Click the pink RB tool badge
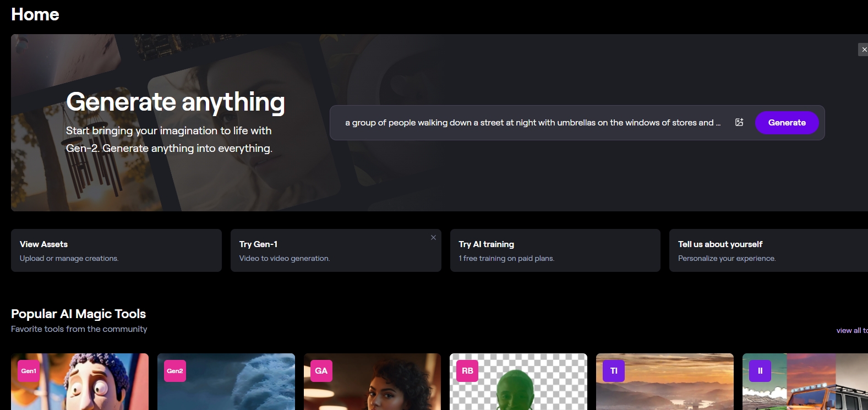The width and height of the screenshot is (868, 410). click(x=467, y=371)
